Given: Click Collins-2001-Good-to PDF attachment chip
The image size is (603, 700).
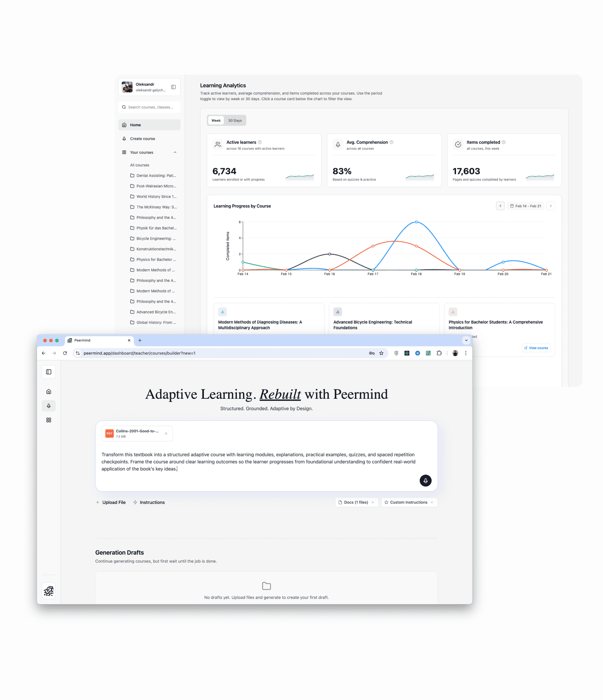Looking at the screenshot, I should pos(137,434).
